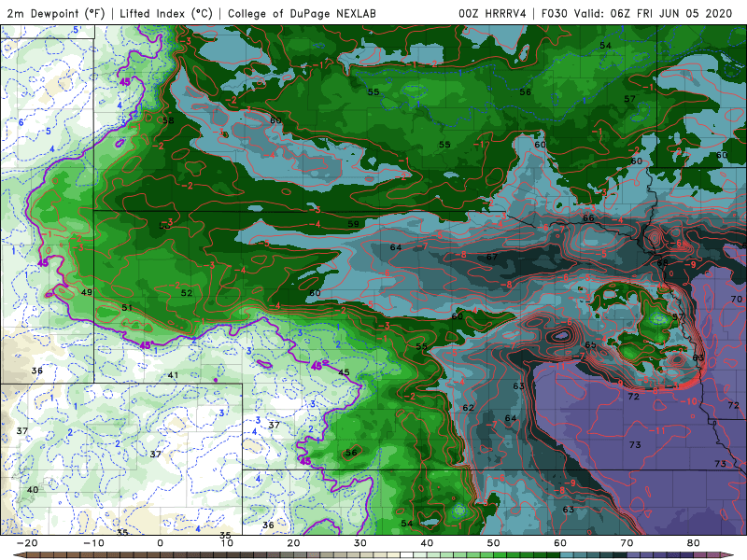The width and height of the screenshot is (747, 560).
Task: Click the -10 label on the color scale
Action: pos(93,543)
